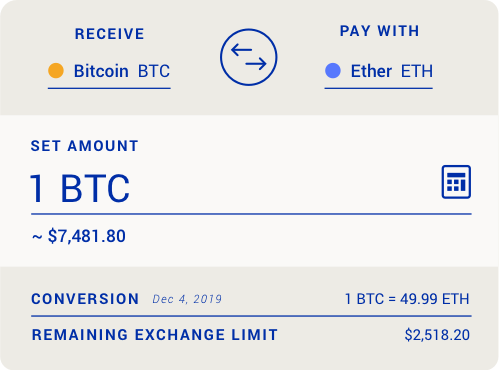Click the blue Ether dot icon
Viewport: 500px width, 370px height.
pyautogui.click(x=333, y=71)
